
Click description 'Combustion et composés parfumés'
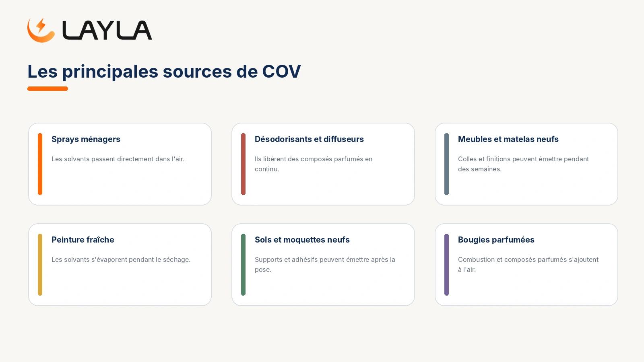pos(528,265)
